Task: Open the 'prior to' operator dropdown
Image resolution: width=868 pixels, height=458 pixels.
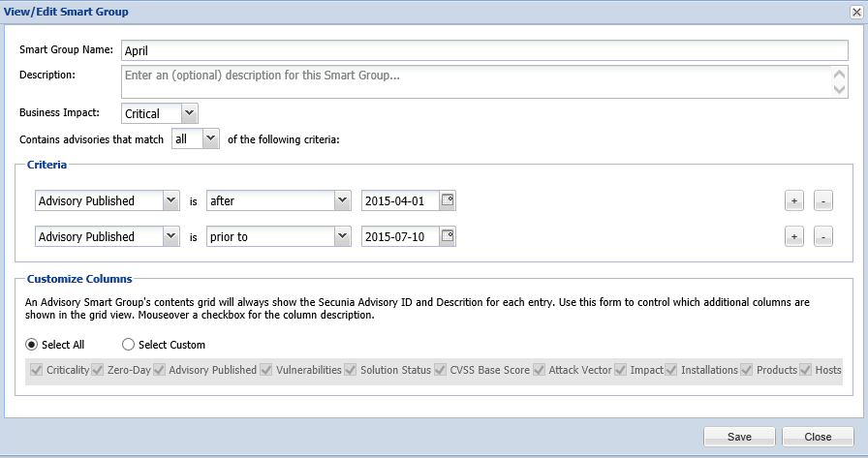Action: tap(341, 236)
